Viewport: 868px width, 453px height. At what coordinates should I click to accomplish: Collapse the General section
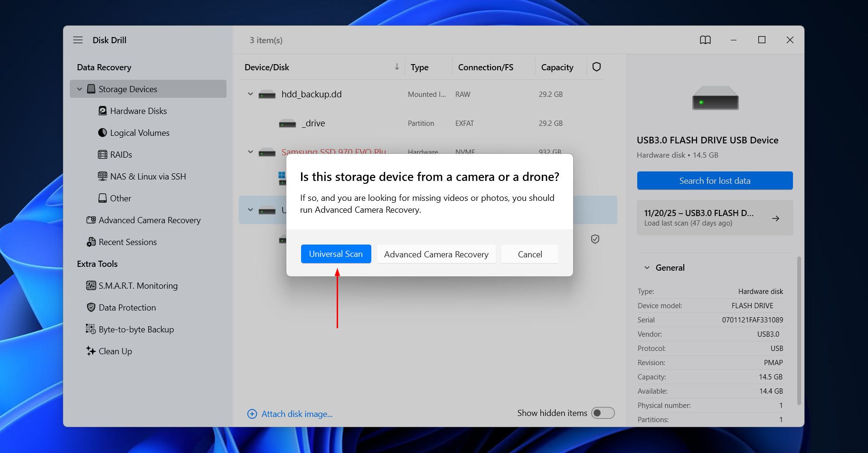647,267
